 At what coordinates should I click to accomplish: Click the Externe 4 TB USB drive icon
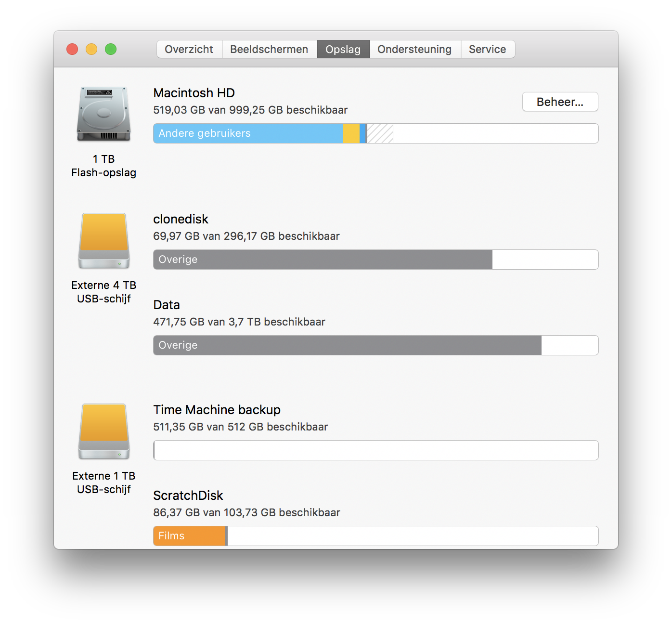pyautogui.click(x=104, y=241)
